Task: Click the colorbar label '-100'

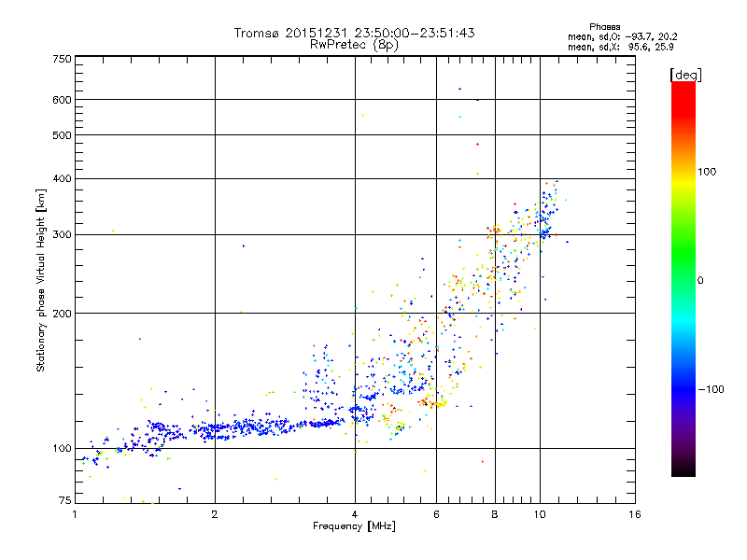Action: 711,389
